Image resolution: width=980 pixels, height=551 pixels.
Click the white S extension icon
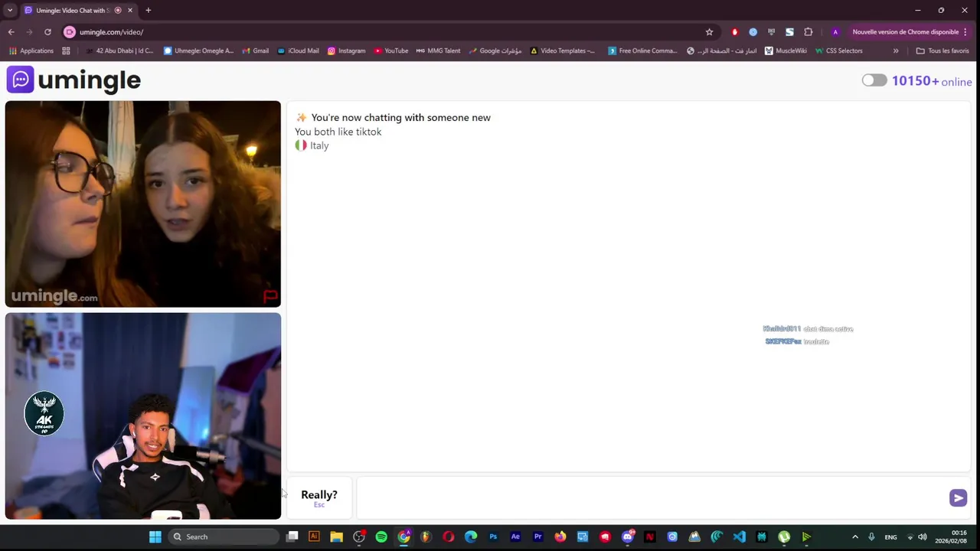[789, 32]
